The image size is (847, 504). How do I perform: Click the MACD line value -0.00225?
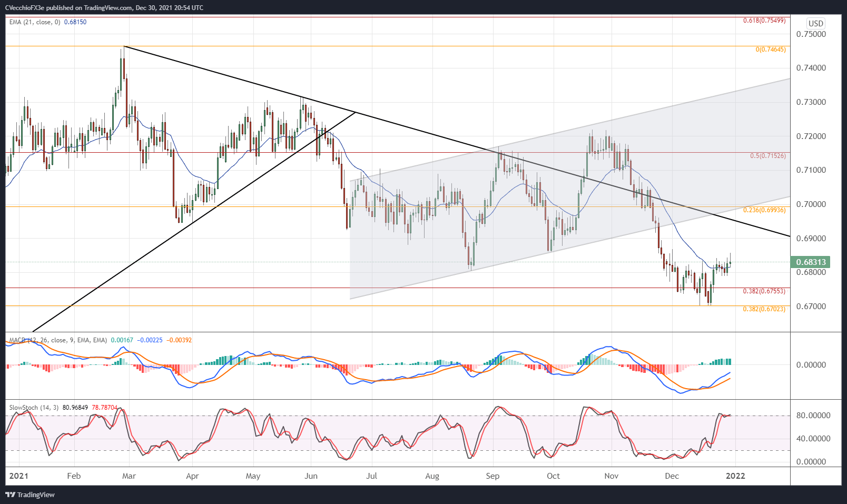pyautogui.click(x=150, y=340)
